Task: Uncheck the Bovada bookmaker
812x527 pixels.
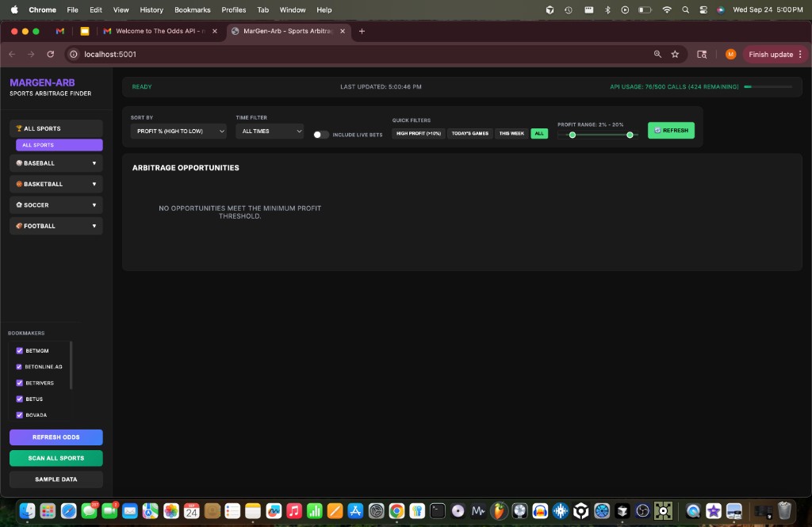Action: pyautogui.click(x=20, y=415)
